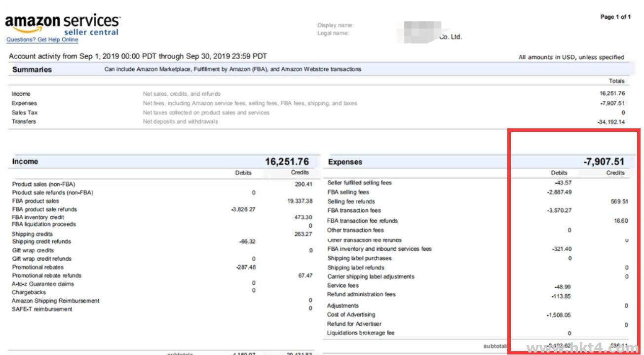The height and width of the screenshot is (355, 644).
Task: Click the 'Shipping label purchases' label
Action: (x=359, y=258)
